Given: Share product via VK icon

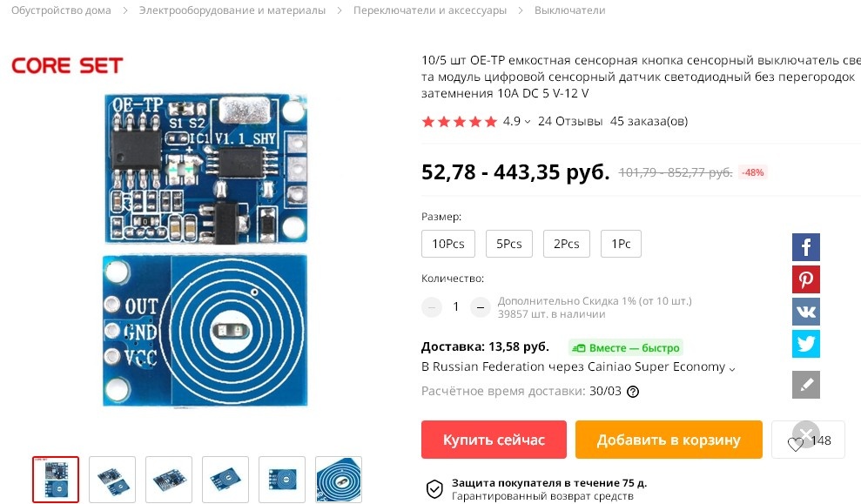Looking at the screenshot, I should pos(805,312).
